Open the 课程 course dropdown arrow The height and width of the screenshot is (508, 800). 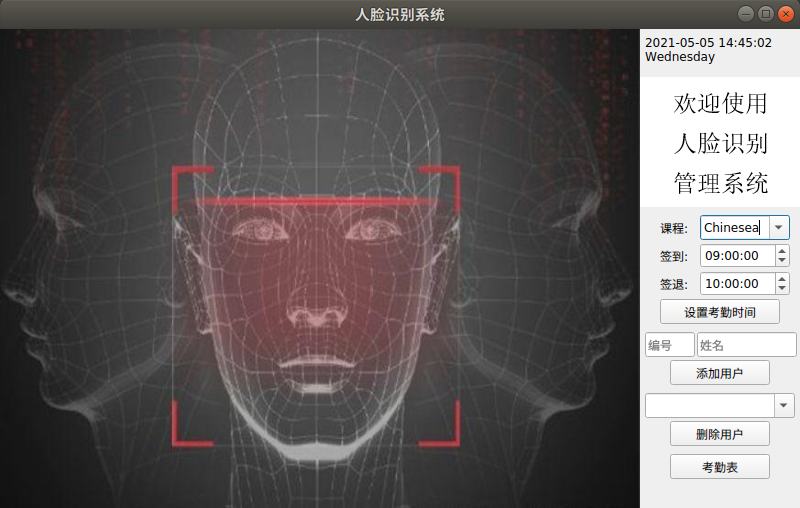pyautogui.click(x=779, y=227)
